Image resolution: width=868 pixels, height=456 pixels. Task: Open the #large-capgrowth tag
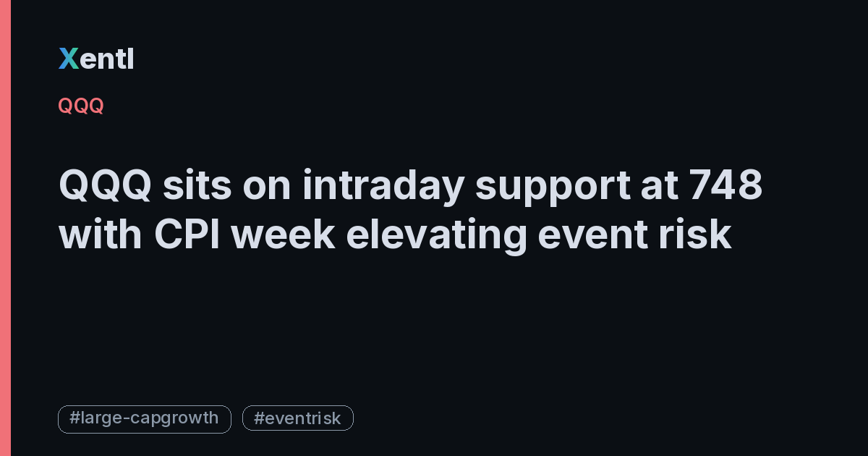click(x=145, y=418)
